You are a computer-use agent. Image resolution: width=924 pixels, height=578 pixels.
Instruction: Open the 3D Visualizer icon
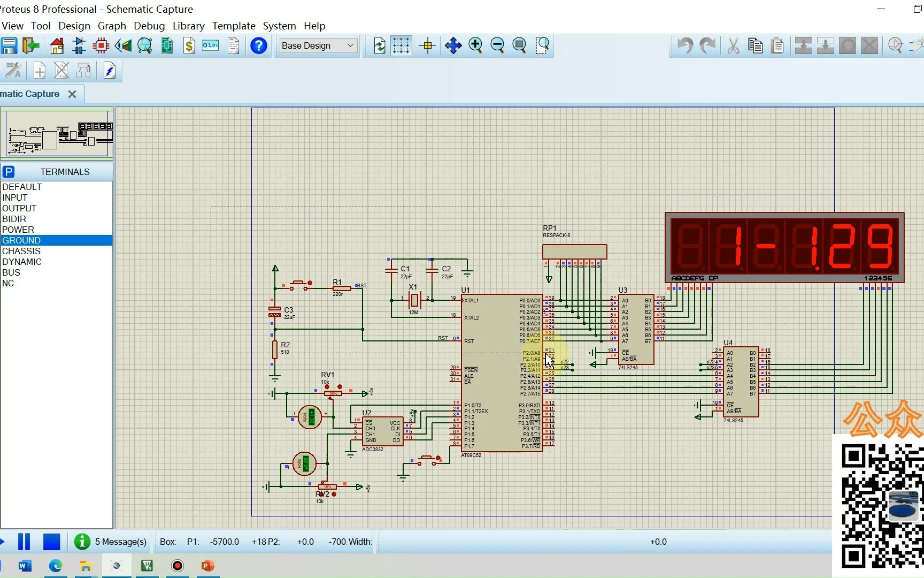(123, 45)
